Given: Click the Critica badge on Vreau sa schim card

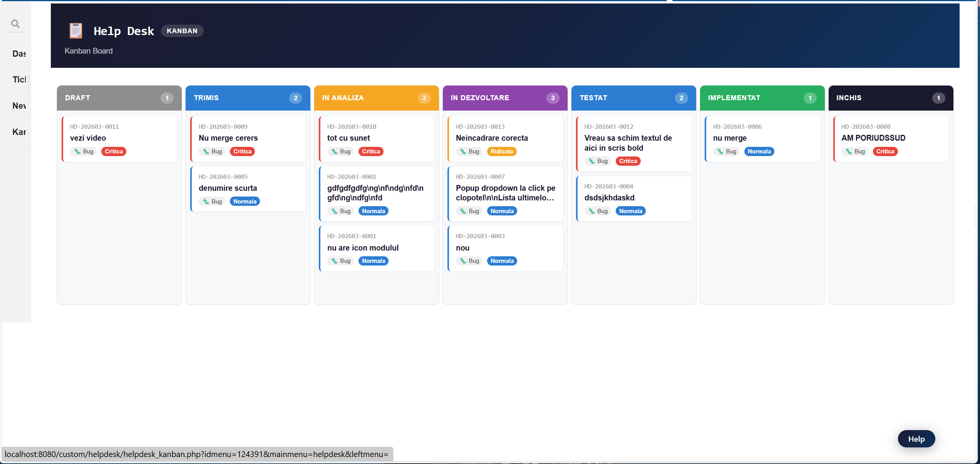Looking at the screenshot, I should [628, 161].
